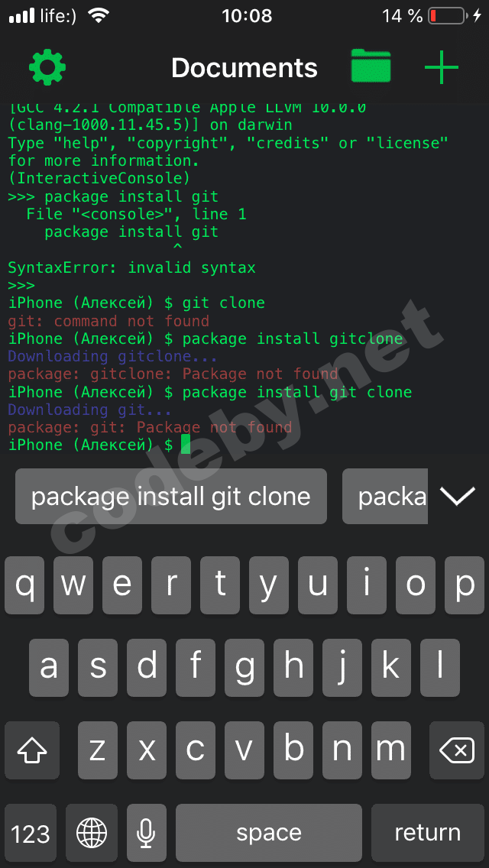Tap the Documents title in header
Image resolution: width=489 pixels, height=868 pixels.
(244, 67)
